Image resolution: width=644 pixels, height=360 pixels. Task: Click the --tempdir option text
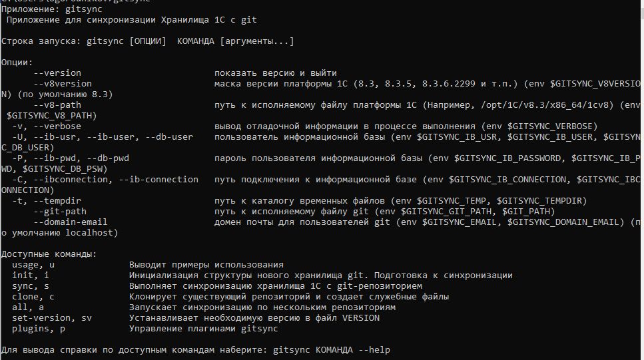(x=57, y=201)
